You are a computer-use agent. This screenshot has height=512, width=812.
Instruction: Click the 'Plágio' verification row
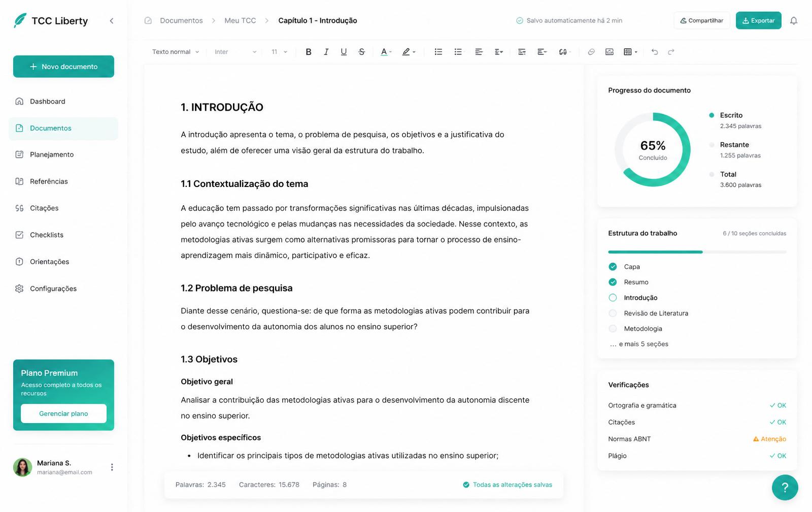point(697,456)
